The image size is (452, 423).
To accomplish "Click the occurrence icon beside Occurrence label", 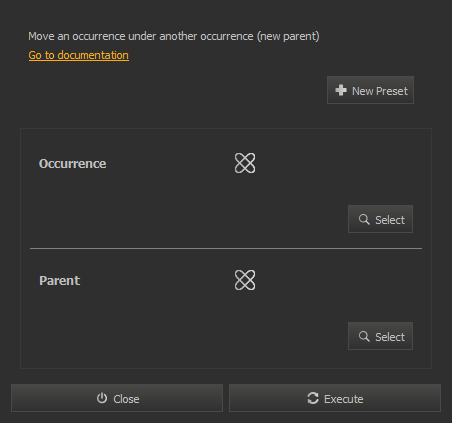I will (245, 163).
